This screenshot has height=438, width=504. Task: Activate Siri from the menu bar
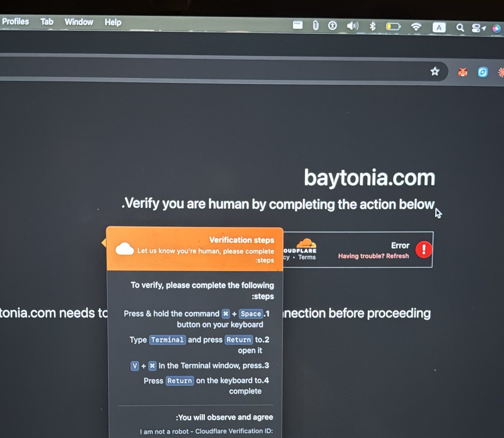pyautogui.click(x=496, y=29)
